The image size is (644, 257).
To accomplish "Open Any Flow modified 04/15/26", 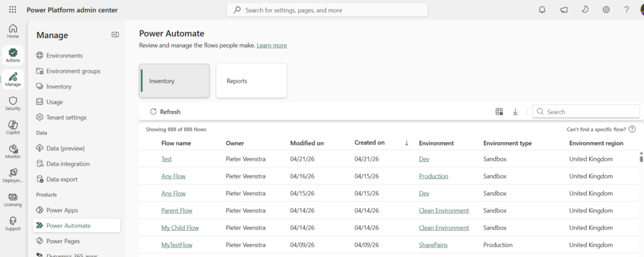I will coord(174,194).
